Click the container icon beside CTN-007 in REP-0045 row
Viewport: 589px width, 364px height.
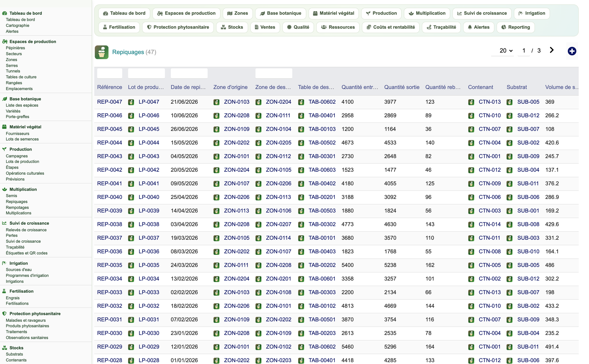[471, 129]
